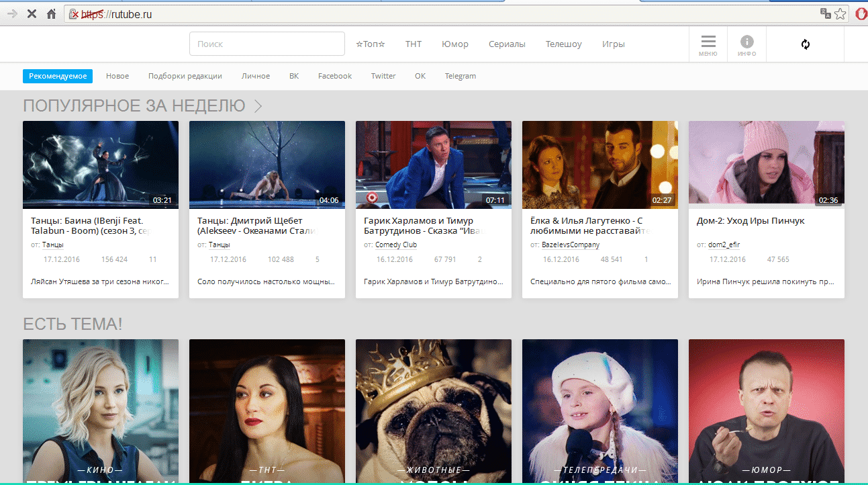Click the circular refresh arrows icon in header

click(x=806, y=44)
